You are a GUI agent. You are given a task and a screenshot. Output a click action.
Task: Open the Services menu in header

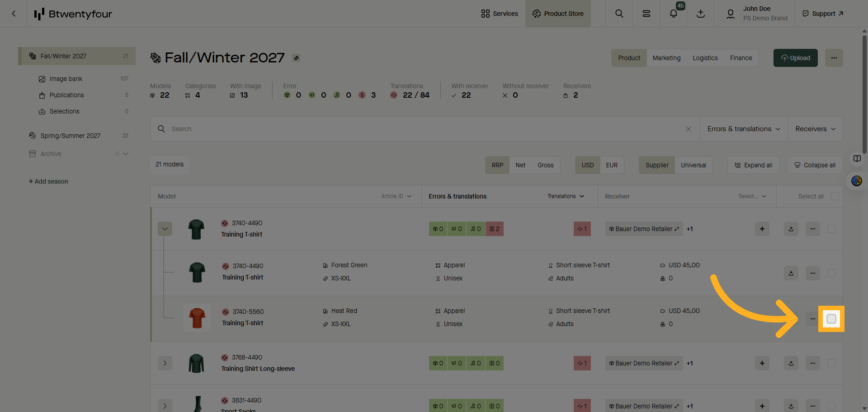(x=500, y=14)
